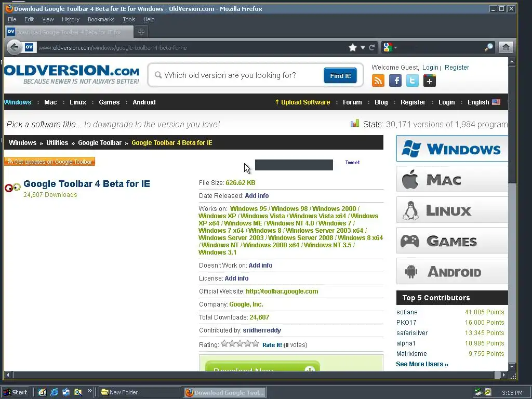Bookmark this page with the star icon
Viewport: 532px width, 399px height.
tap(353, 47)
